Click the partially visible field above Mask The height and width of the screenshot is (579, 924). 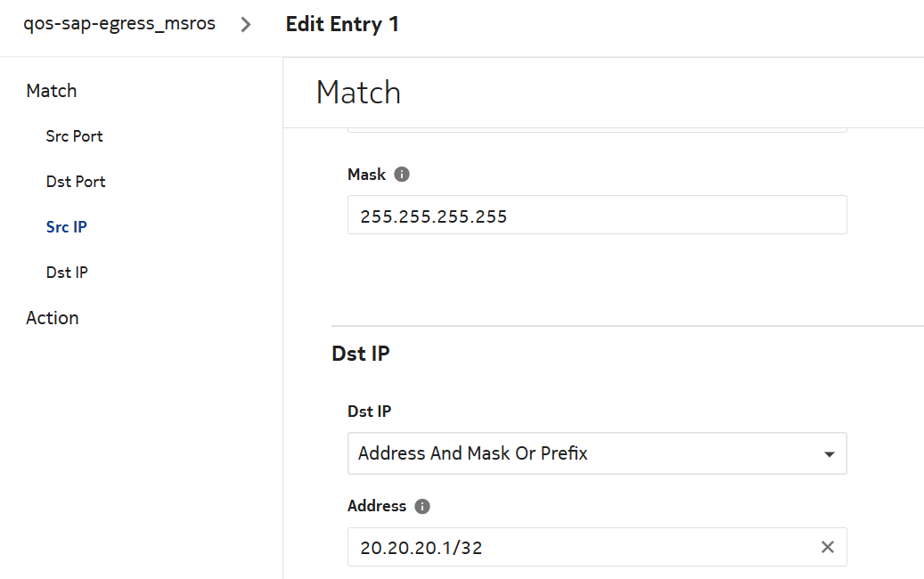596,130
